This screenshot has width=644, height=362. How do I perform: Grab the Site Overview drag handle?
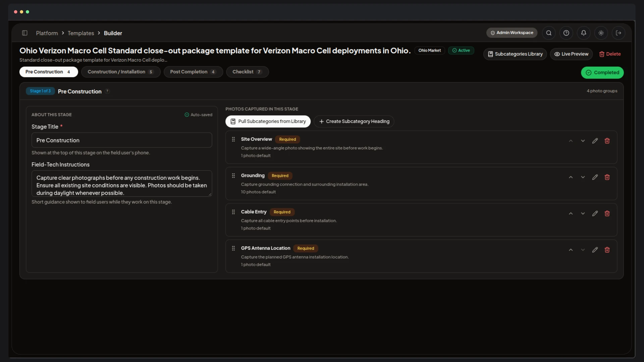[x=233, y=139]
